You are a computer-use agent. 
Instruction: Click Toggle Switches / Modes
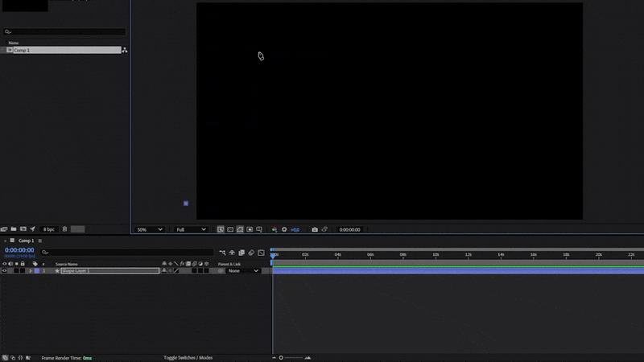coord(188,358)
